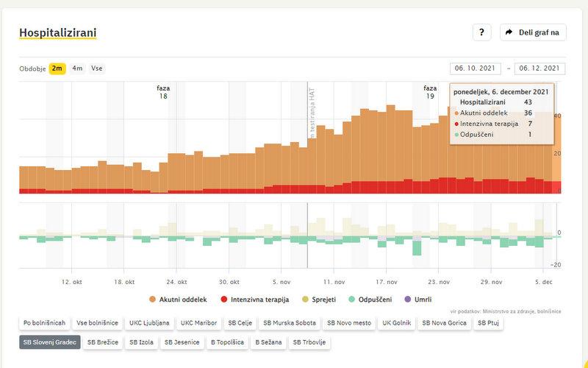Select the 2m period option
Image resolution: width=588 pixels, height=368 pixels.
57,68
